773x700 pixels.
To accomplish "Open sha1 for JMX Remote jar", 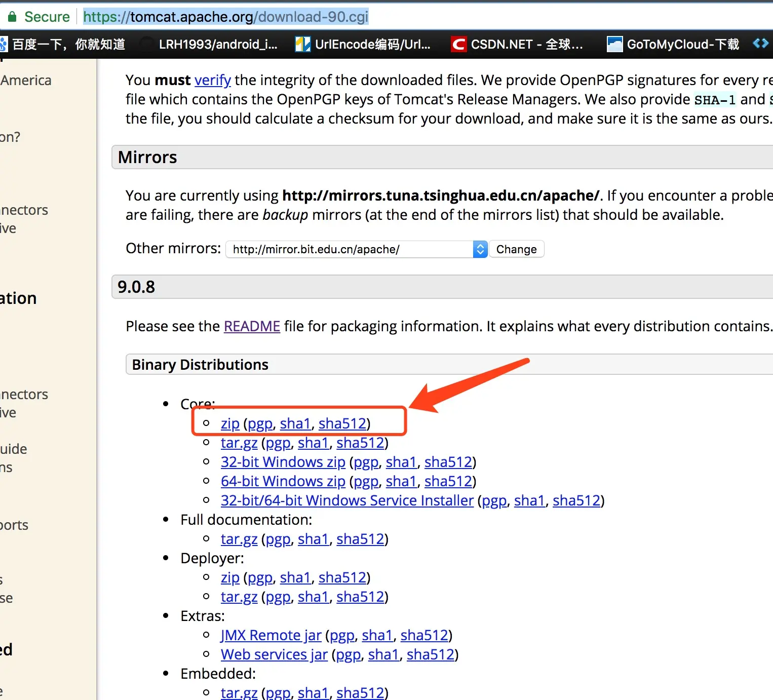I will 377,635.
